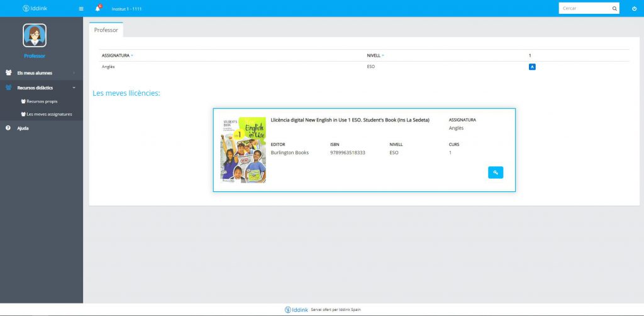Click the blue 'A' badge for Anglès
Screen dimensions: 644x316
tap(532, 66)
